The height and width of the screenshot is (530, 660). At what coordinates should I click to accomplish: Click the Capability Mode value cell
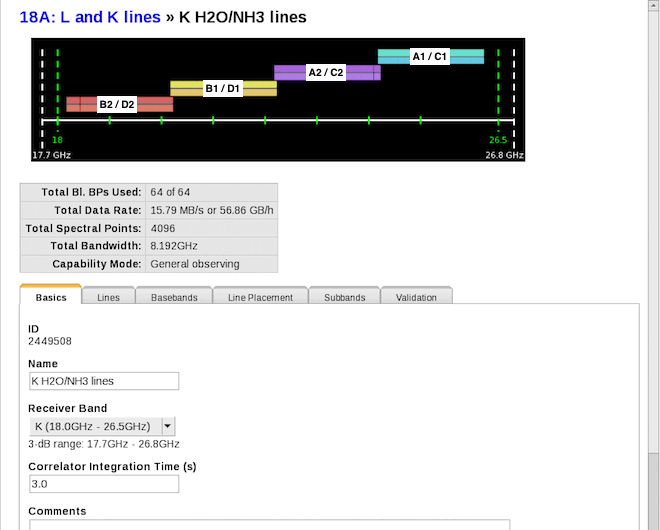(x=211, y=264)
